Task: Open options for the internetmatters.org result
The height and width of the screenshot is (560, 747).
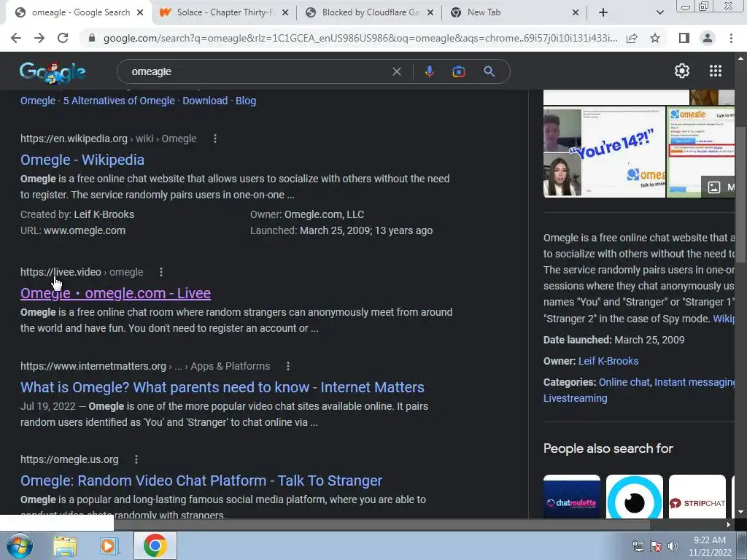Action: [287, 366]
